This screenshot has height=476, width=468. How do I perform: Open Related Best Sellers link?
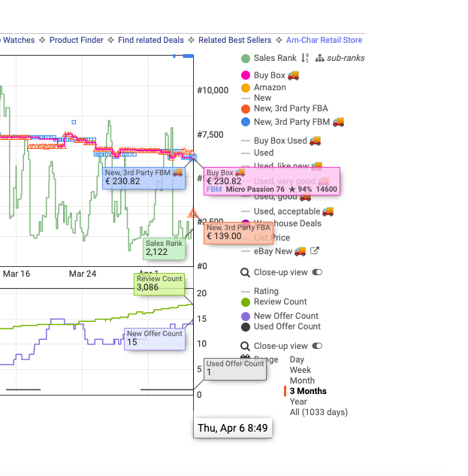click(x=235, y=40)
